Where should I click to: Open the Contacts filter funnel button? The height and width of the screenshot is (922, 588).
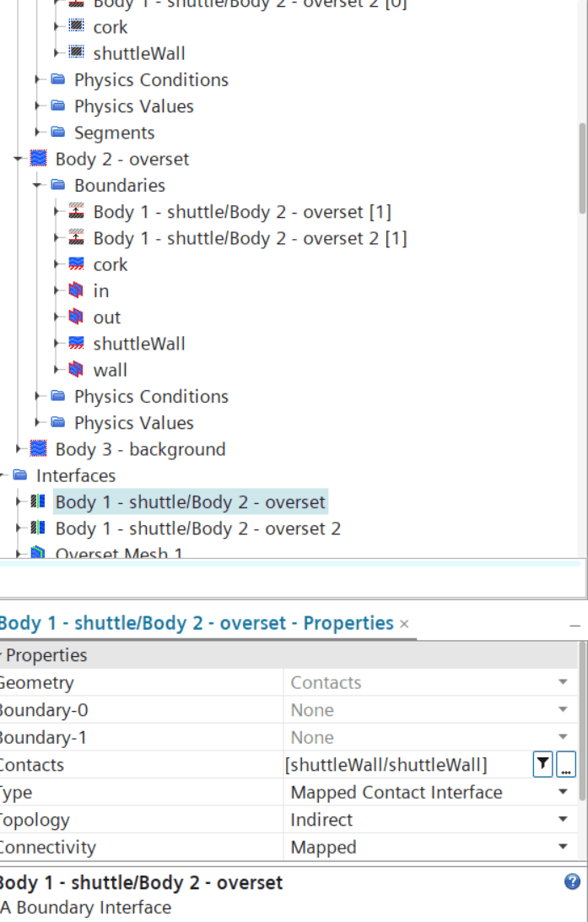point(542,764)
